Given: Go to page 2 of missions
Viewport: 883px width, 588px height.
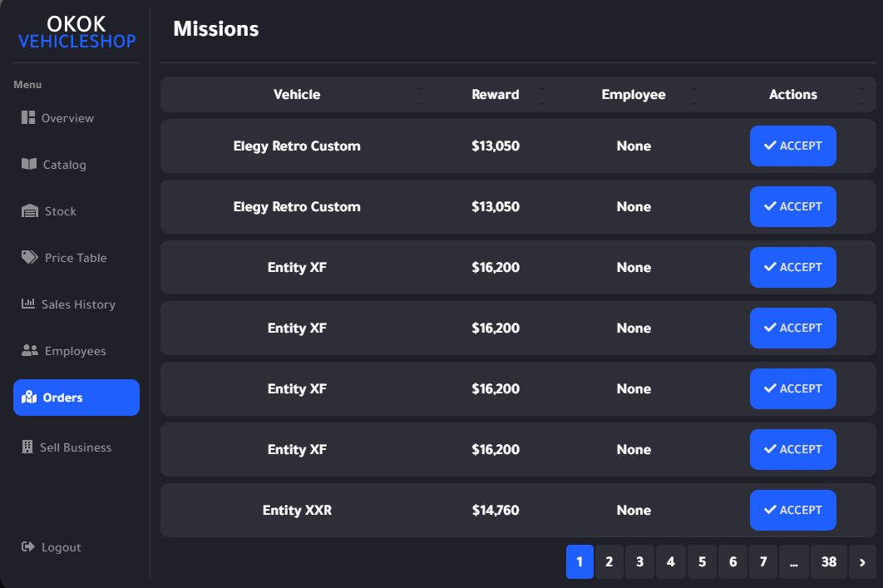Looking at the screenshot, I should coord(609,562).
